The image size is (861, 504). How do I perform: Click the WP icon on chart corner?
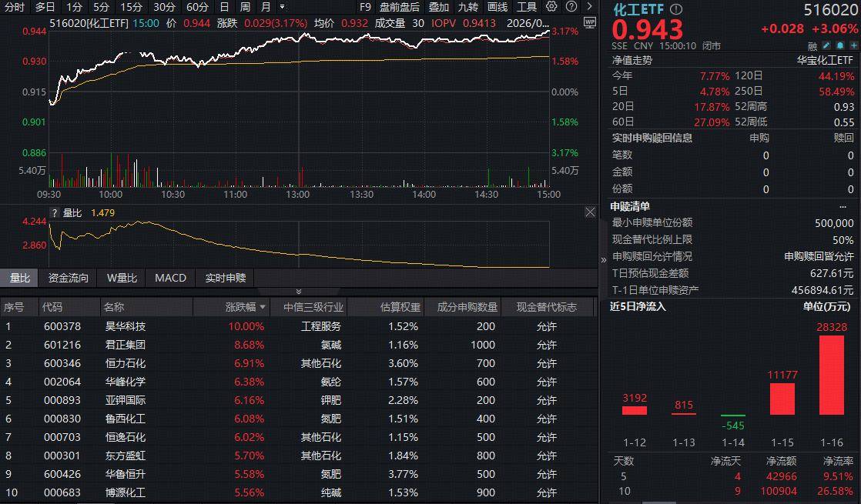pyautogui.click(x=590, y=23)
